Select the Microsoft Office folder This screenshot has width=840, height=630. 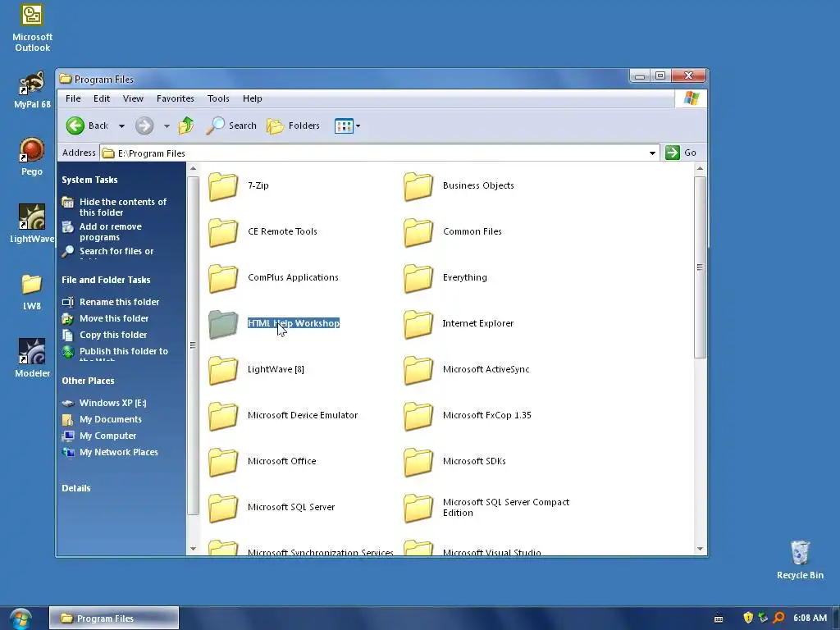click(262, 461)
